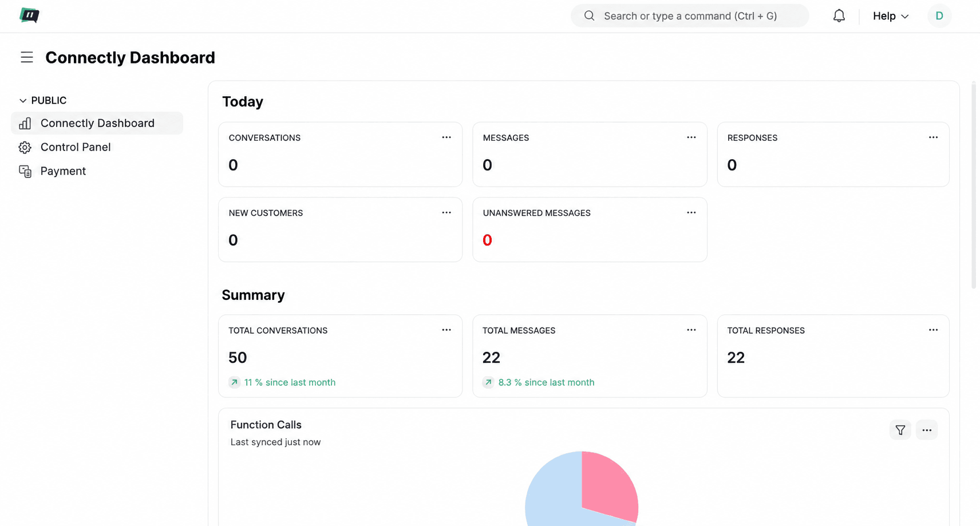
Task: Filter the Function Calls chart
Action: click(x=900, y=430)
